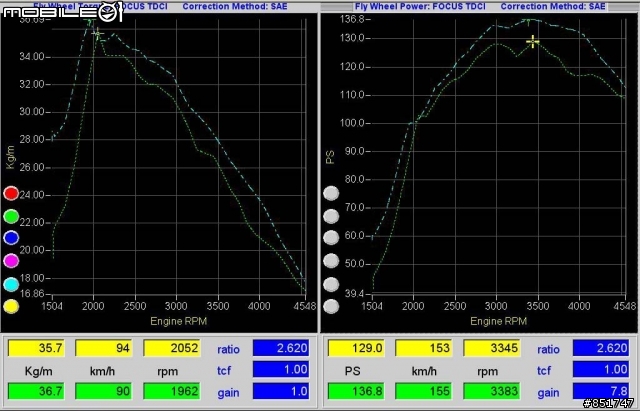Click the 'Engine RPM' axis label on power graph
The width and height of the screenshot is (640, 411).
pos(498,321)
